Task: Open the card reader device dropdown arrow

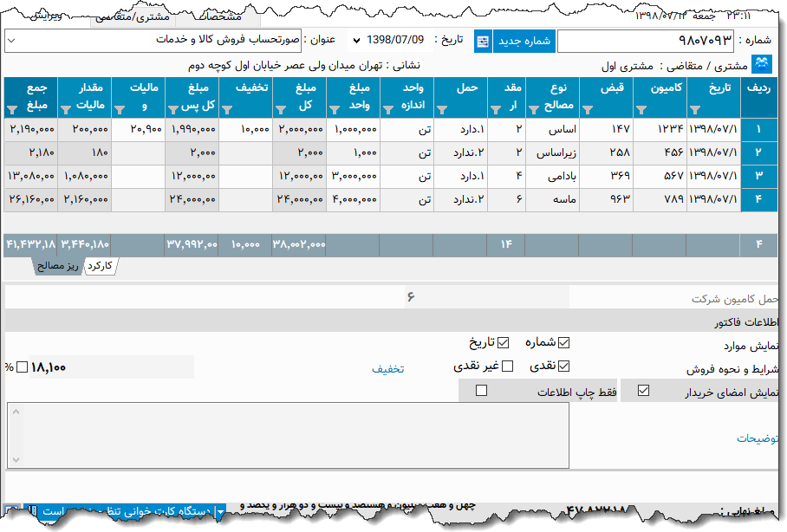Action: 220,513
